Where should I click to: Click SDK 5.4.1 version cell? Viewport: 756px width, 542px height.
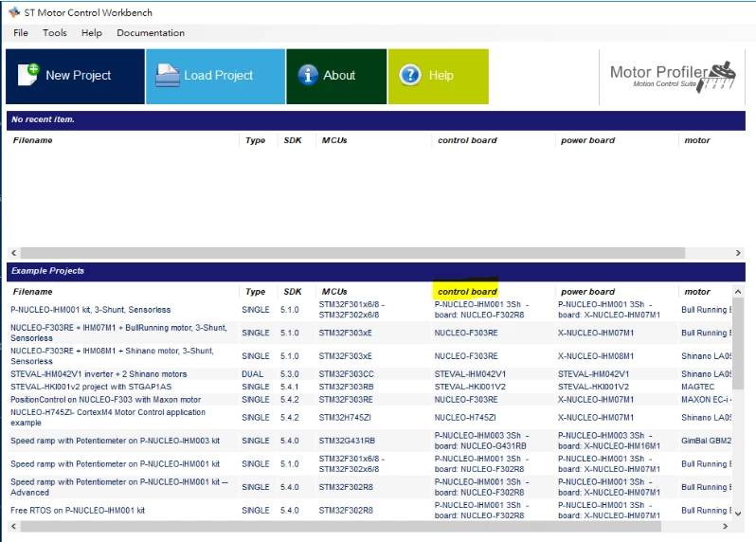[290, 387]
